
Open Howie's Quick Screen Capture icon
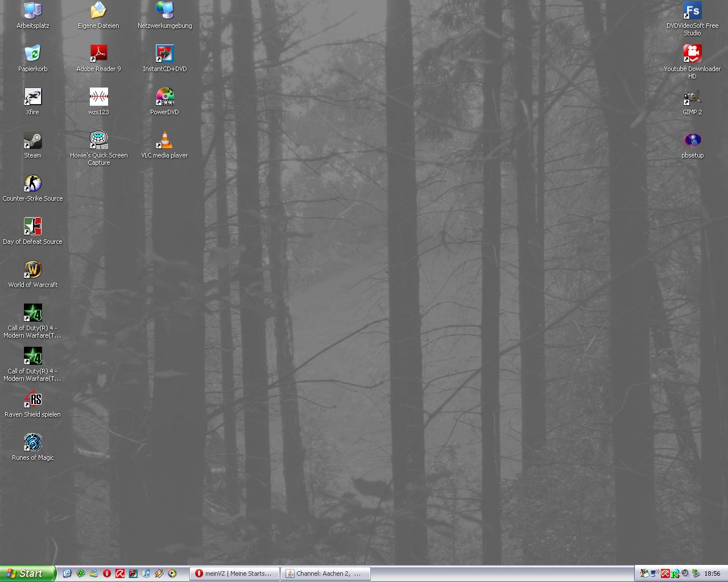pyautogui.click(x=98, y=148)
